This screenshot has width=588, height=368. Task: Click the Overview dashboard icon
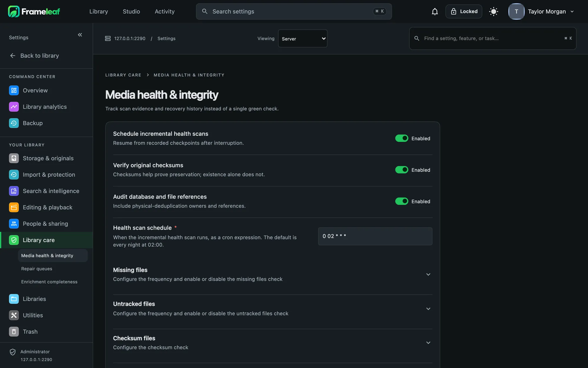click(14, 90)
